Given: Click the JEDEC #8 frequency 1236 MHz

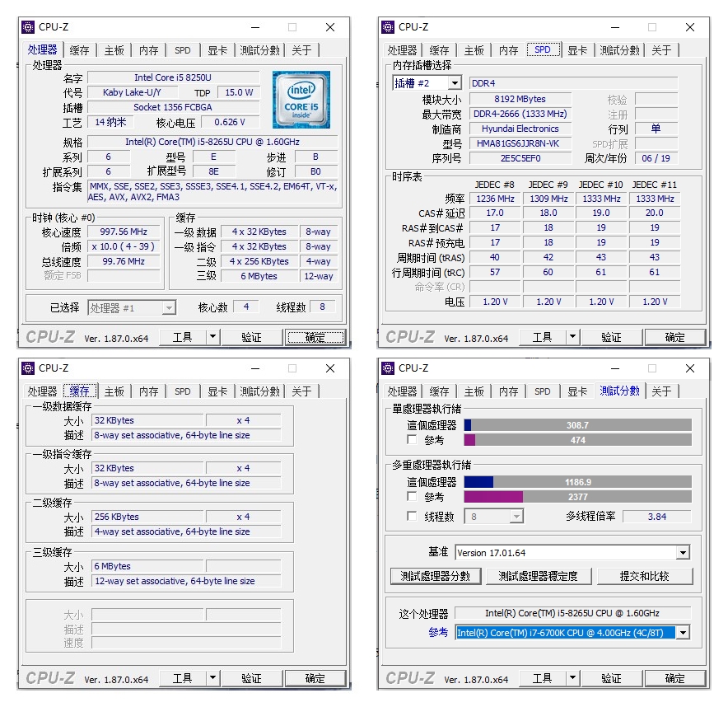Looking at the screenshot, I should coord(496,199).
